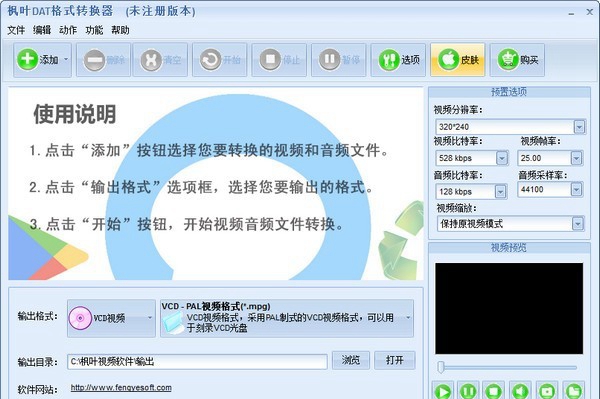Click the snapshot camera icon under preview
The height and width of the screenshot is (399, 600).
pyautogui.click(x=547, y=391)
